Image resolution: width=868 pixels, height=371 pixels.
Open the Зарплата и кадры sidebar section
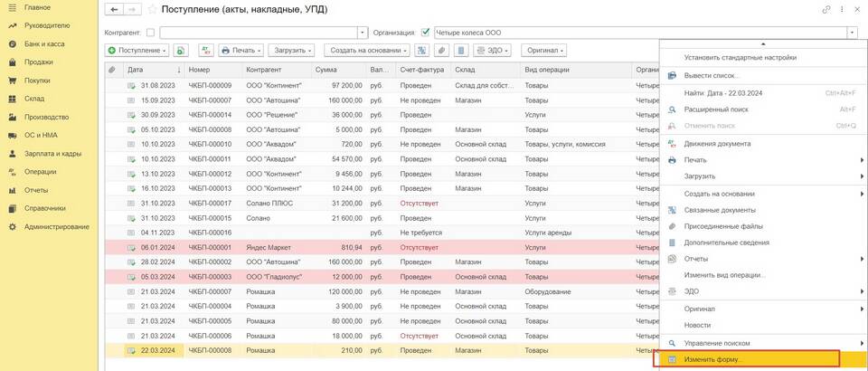[x=52, y=154]
